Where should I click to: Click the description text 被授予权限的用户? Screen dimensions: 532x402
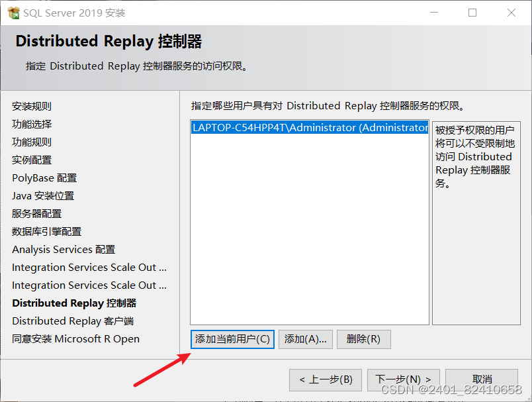pos(474,130)
